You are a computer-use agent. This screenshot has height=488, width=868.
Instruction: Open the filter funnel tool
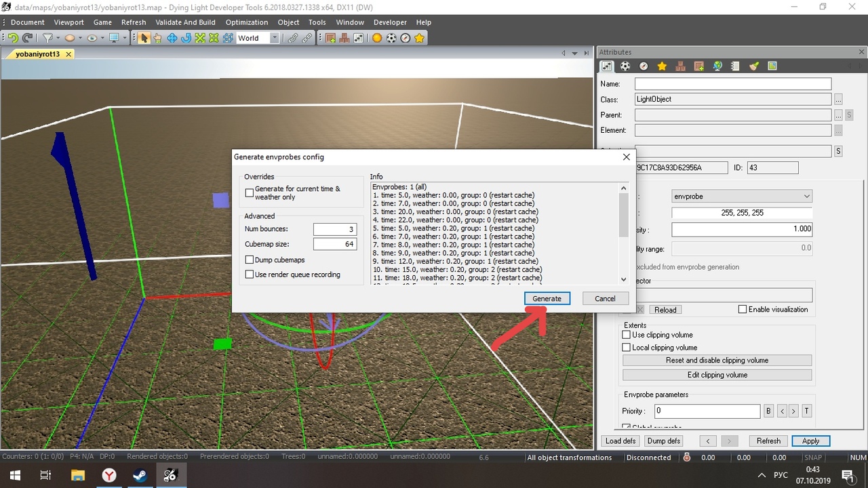pos(48,38)
